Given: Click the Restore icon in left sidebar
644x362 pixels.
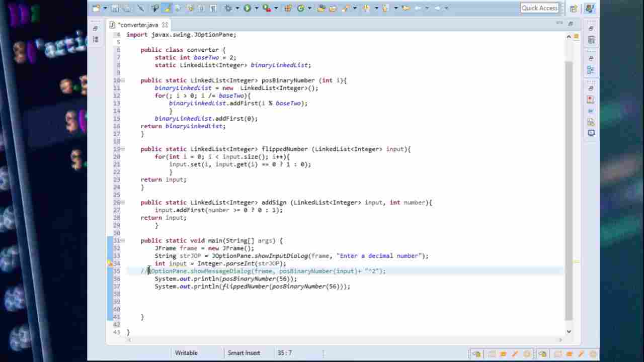Looking at the screenshot, I should coord(96,28).
